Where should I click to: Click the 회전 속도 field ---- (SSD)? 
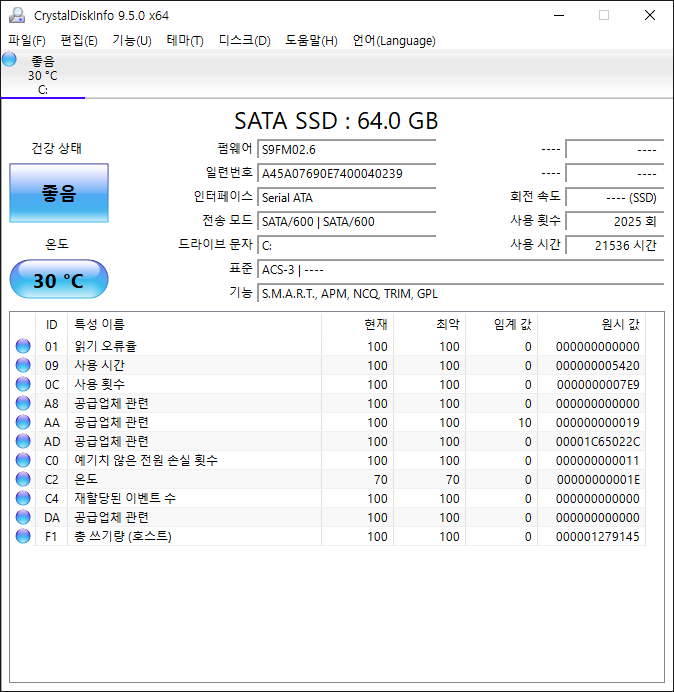point(615,197)
